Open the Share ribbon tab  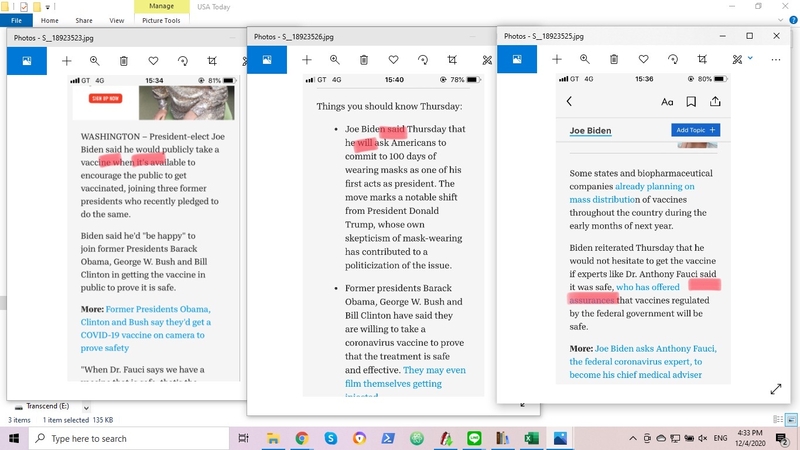(x=84, y=20)
